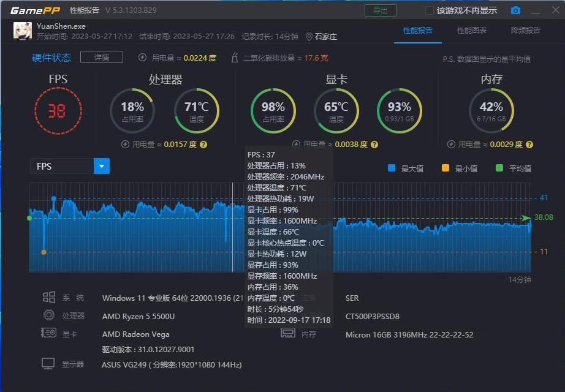This screenshot has height=392, width=565.
Task: Click the 处理器 CPU chip icon
Action: [x=50, y=314]
